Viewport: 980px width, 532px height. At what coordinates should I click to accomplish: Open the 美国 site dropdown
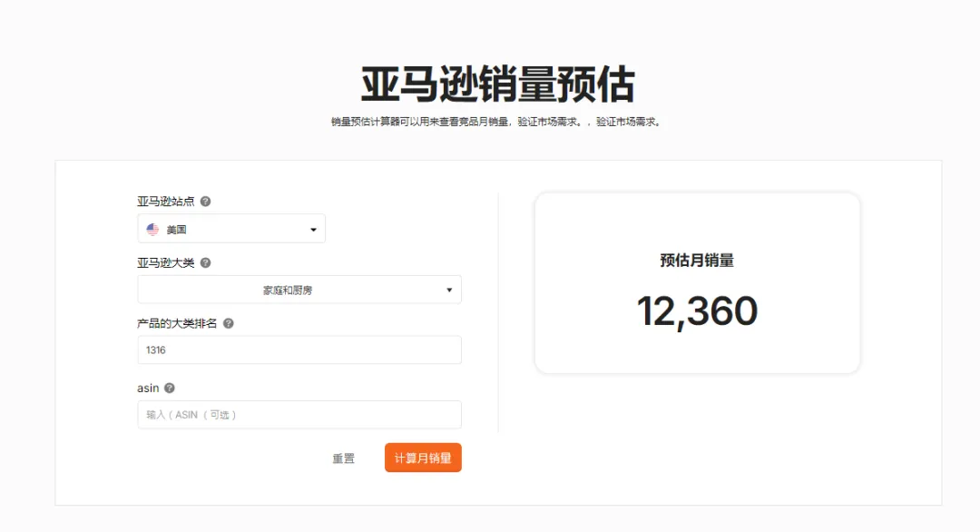(231, 229)
